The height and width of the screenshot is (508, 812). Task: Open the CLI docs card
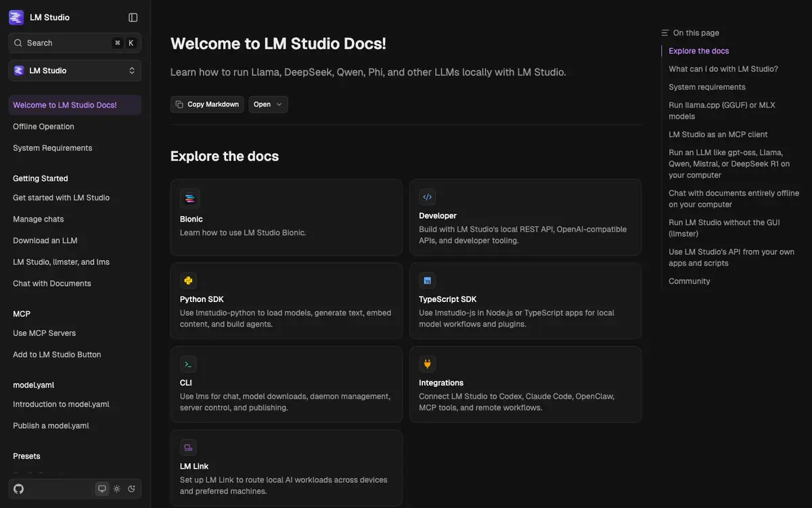(x=286, y=384)
